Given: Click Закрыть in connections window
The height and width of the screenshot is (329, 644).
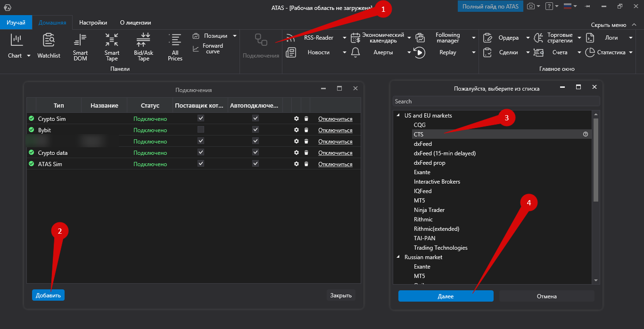Looking at the screenshot, I should click(x=341, y=295).
